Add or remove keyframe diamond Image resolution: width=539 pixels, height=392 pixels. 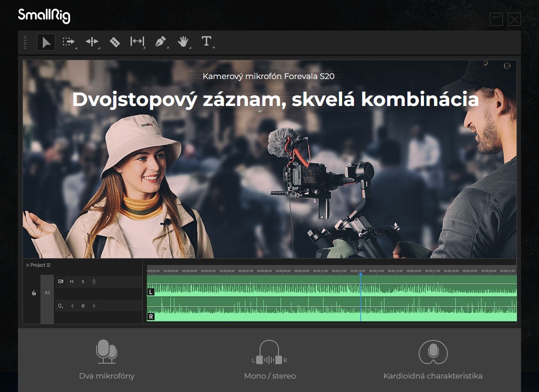(x=83, y=306)
